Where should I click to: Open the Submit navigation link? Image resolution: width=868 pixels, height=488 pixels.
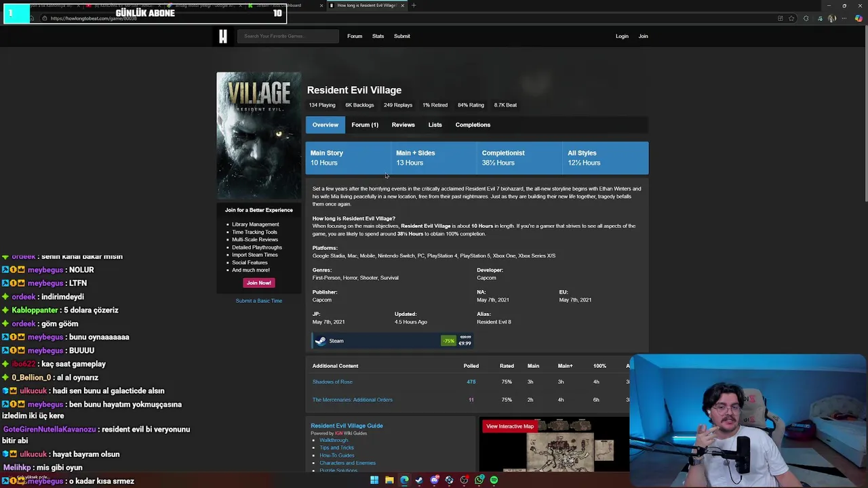pos(402,36)
